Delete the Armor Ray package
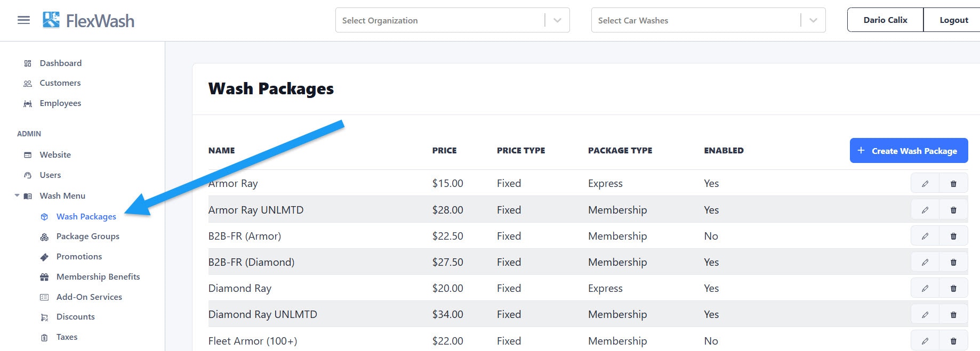This screenshot has width=980, height=351. 953,184
